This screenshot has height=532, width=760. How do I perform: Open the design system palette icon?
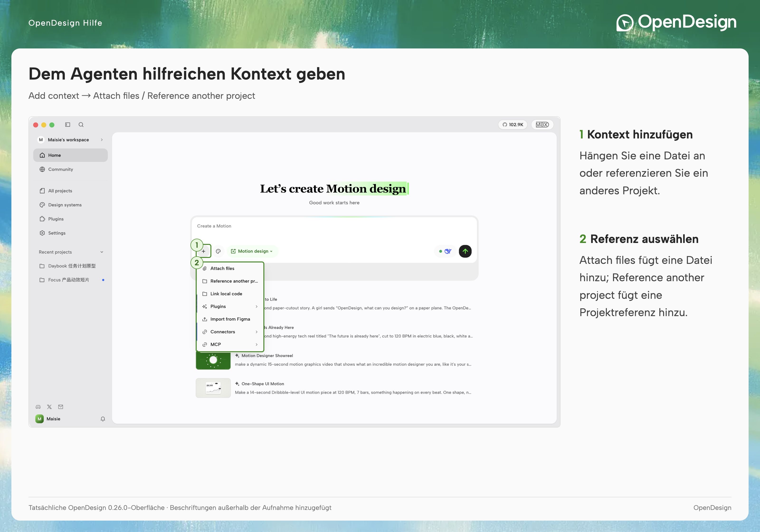[x=218, y=251]
